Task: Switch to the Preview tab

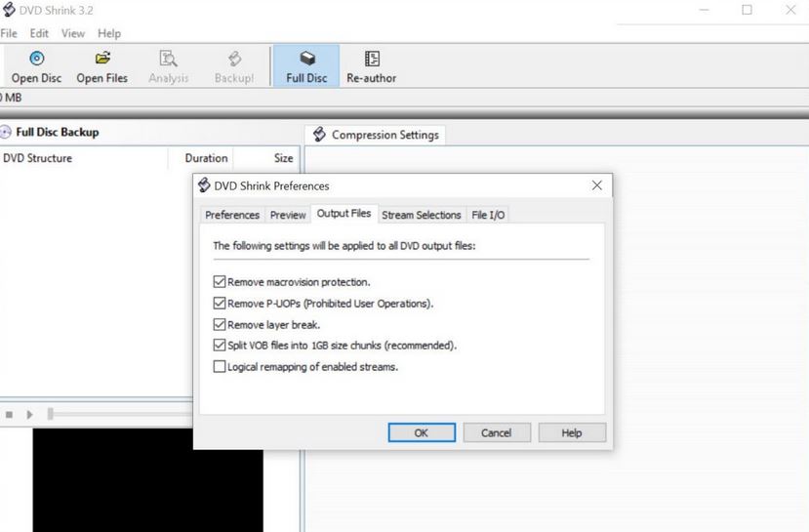Action: 288,215
